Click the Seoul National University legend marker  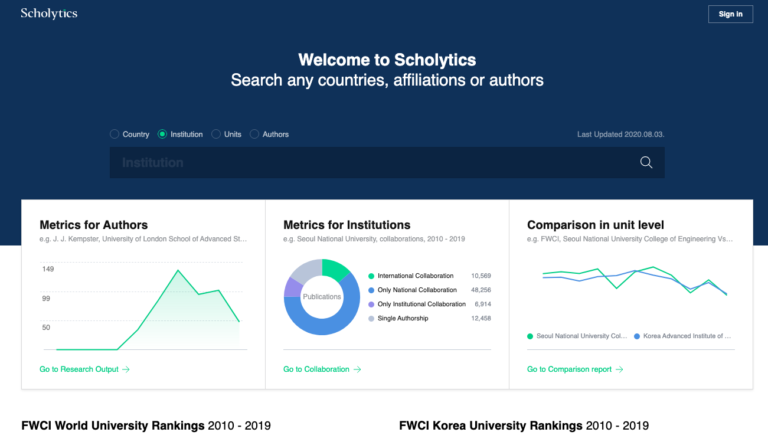click(x=530, y=337)
